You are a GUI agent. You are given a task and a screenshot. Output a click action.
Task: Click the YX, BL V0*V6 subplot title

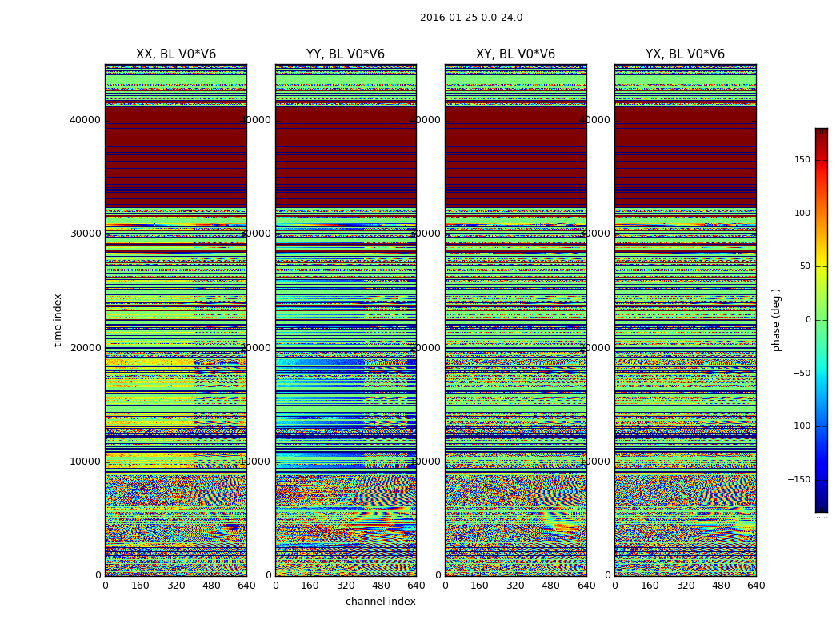[685, 54]
